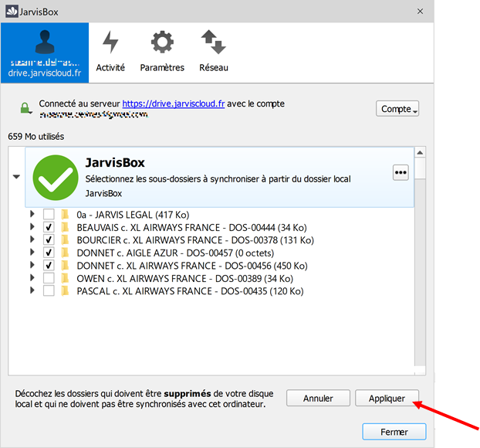Open the Paramètres gear tab
480x448 pixels.
pos(162,52)
